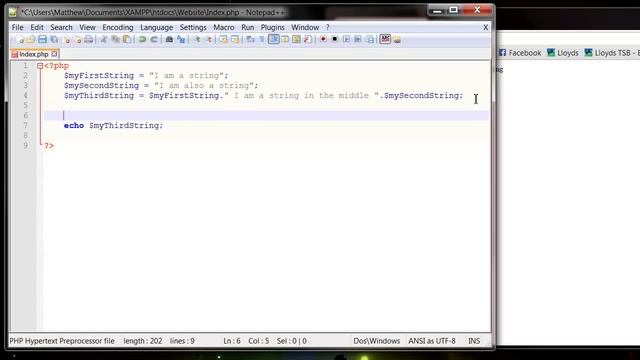
Task: Click 'Dos\Windows' in status bar
Action: click(376, 341)
